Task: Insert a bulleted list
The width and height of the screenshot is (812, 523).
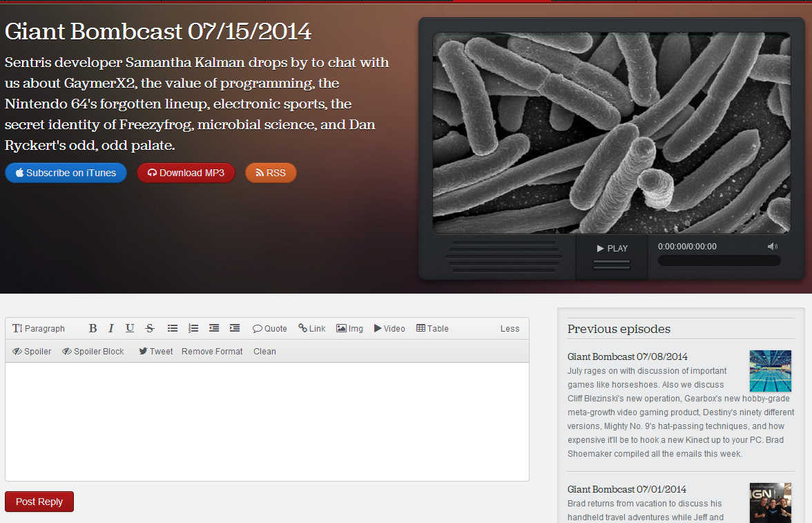Action: [x=173, y=328]
